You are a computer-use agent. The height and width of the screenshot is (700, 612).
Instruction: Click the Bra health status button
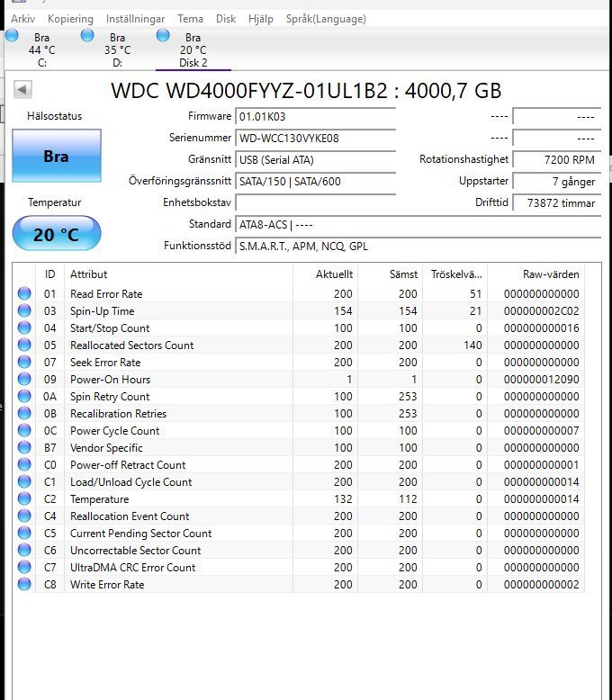[57, 156]
